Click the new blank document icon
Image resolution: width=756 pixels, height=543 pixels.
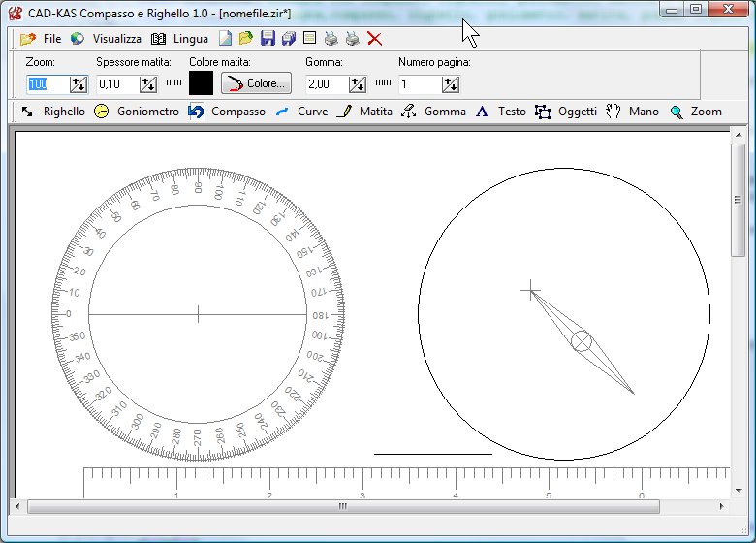click(x=225, y=39)
